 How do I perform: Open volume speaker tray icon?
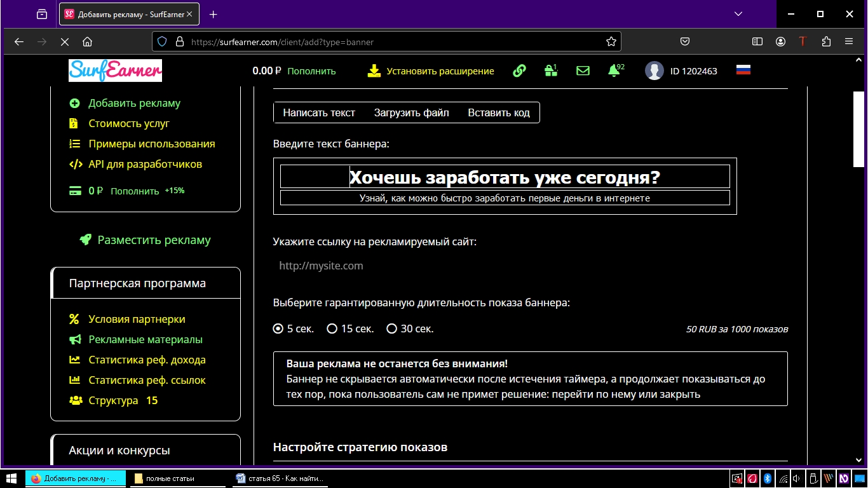pyautogui.click(x=798, y=478)
